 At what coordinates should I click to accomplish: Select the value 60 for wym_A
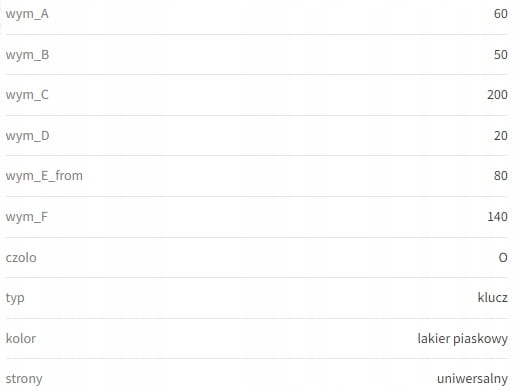501,14
